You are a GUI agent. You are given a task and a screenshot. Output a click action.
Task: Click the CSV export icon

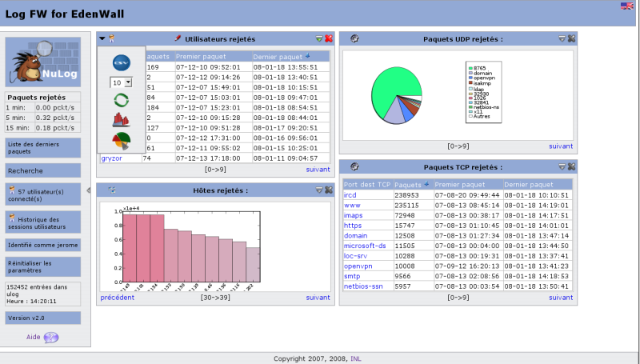(x=122, y=63)
